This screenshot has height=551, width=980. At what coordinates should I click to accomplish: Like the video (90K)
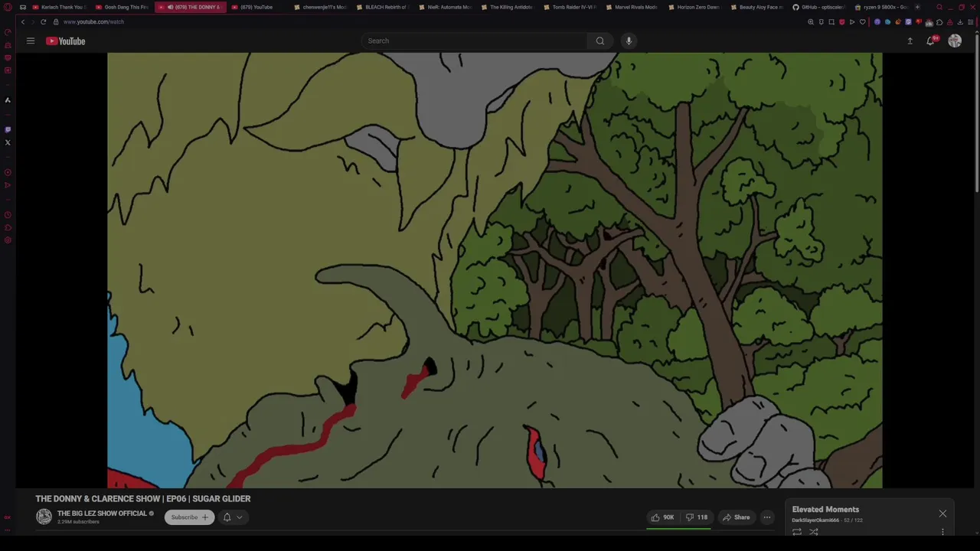[662, 517]
